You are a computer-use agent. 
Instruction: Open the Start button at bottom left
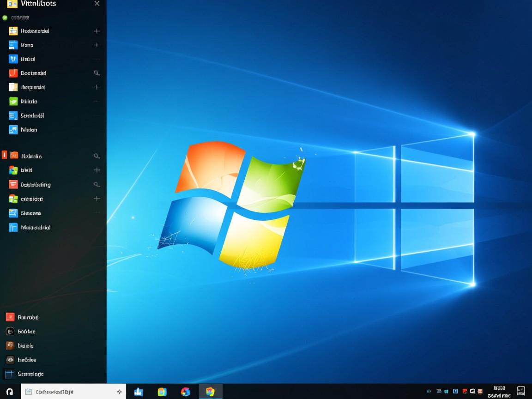(9, 391)
